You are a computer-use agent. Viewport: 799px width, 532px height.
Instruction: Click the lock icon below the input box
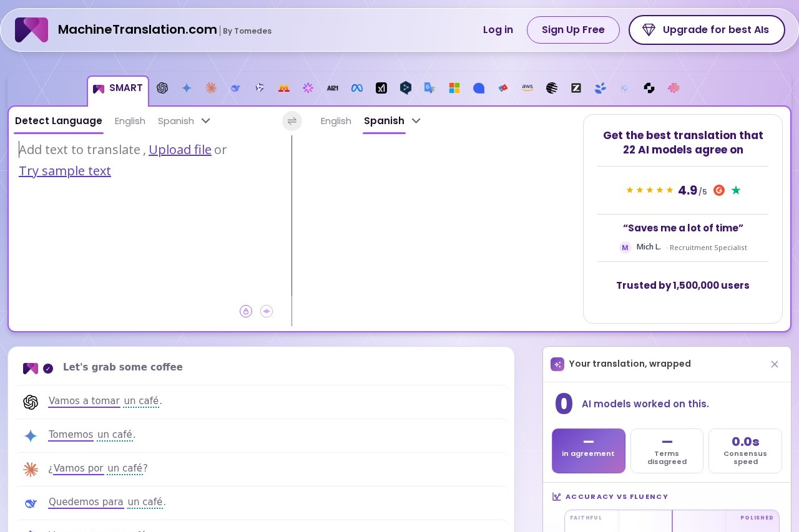coord(246,311)
